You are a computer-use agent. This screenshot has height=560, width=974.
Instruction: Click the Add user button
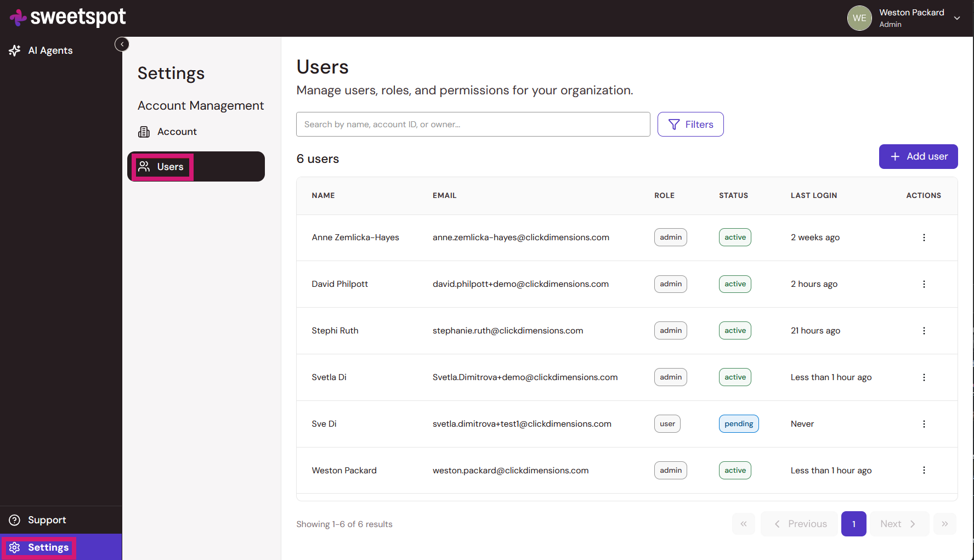pos(918,156)
